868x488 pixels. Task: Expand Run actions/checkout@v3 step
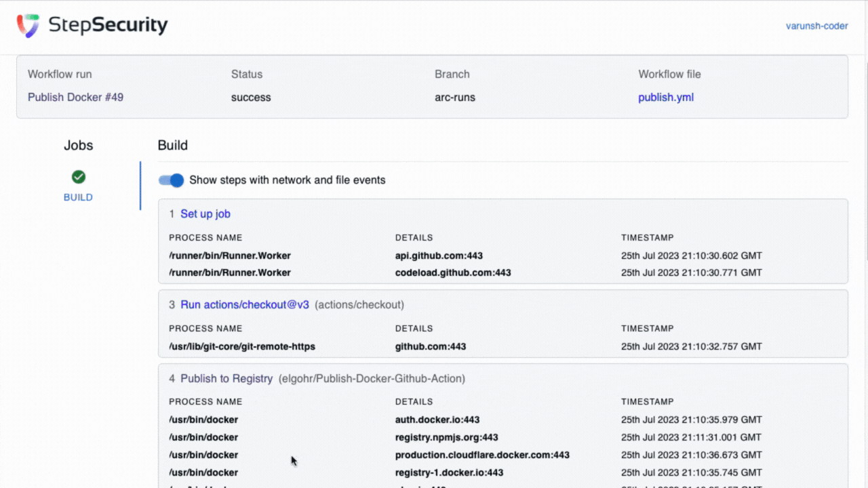[x=244, y=305]
